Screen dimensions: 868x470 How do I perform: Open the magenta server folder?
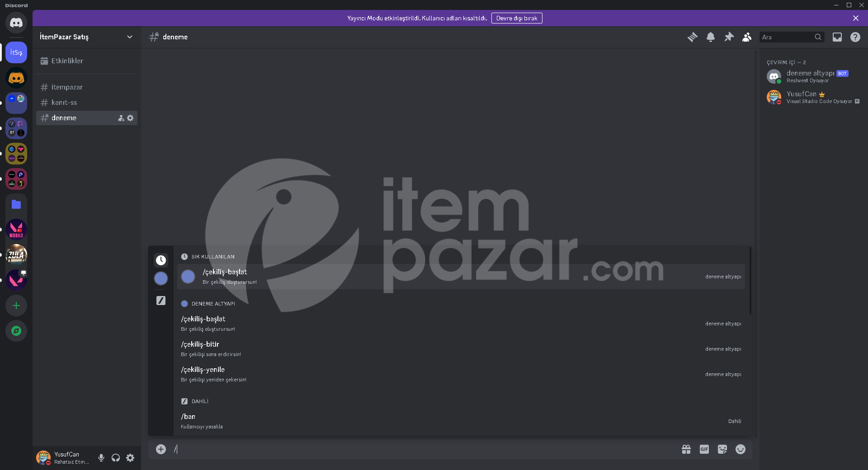pos(16,179)
